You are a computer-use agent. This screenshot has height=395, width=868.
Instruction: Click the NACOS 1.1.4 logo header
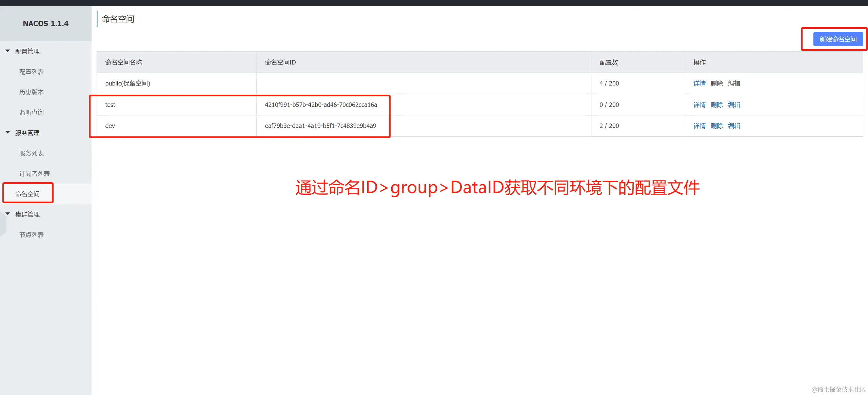coord(46,23)
